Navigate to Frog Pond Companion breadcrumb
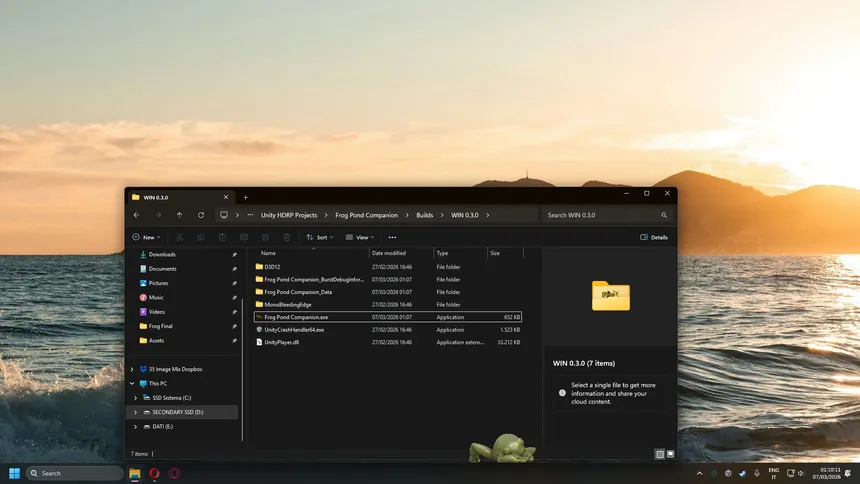Image resolution: width=860 pixels, height=484 pixels. coord(366,215)
